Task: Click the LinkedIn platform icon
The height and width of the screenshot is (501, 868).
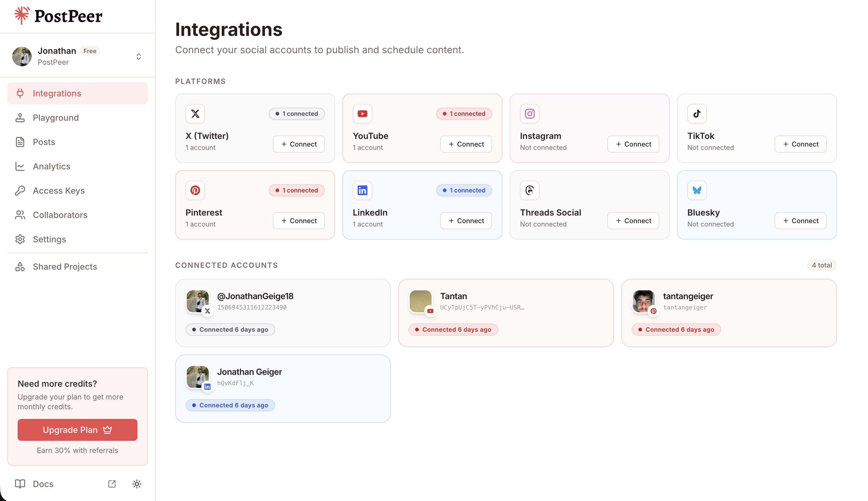Action: pyautogui.click(x=362, y=190)
